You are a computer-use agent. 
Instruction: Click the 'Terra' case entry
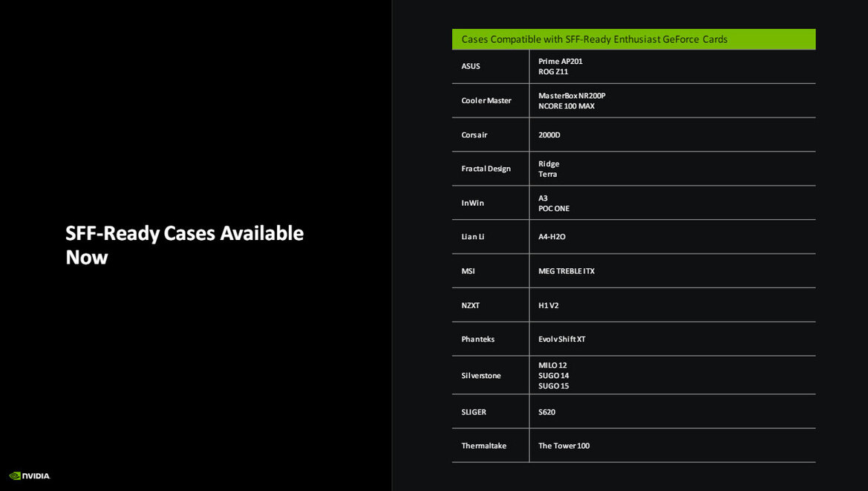tap(547, 175)
